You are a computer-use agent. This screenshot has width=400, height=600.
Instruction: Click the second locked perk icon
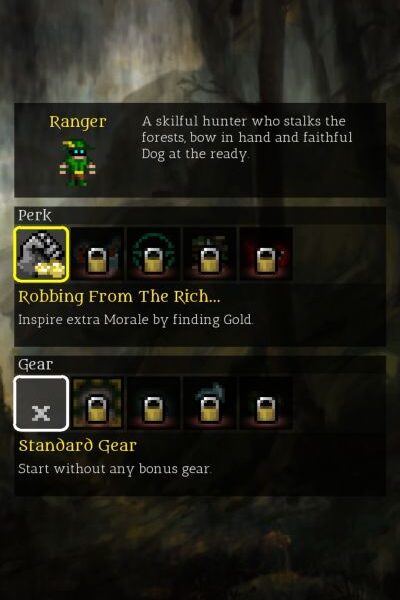coord(97,254)
